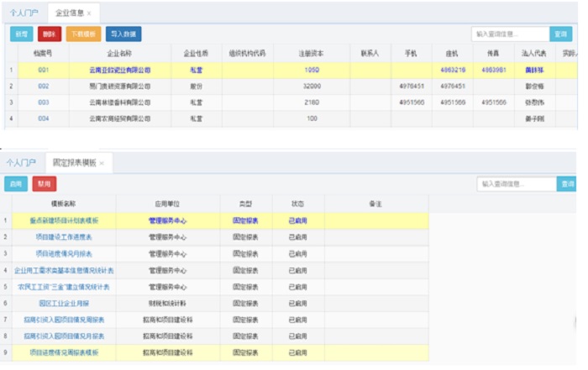Click the 档案号 column header
The image size is (588, 370).
(43, 54)
